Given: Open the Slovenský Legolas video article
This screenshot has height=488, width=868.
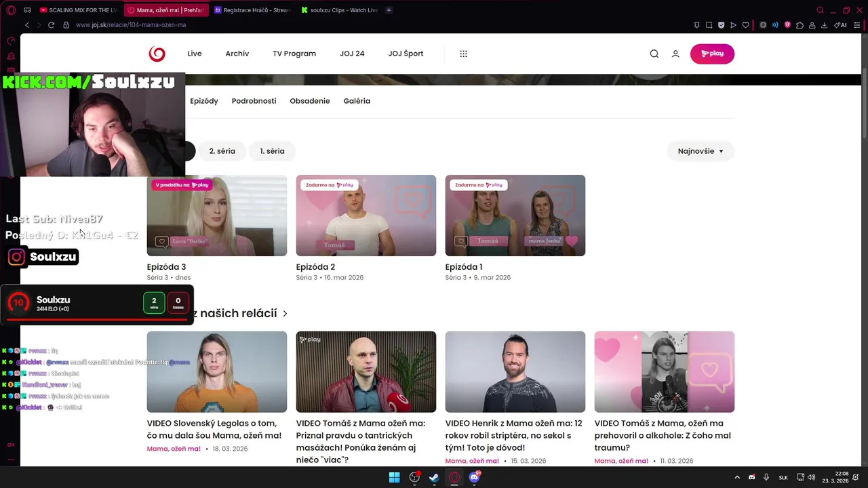Looking at the screenshot, I should [214, 429].
